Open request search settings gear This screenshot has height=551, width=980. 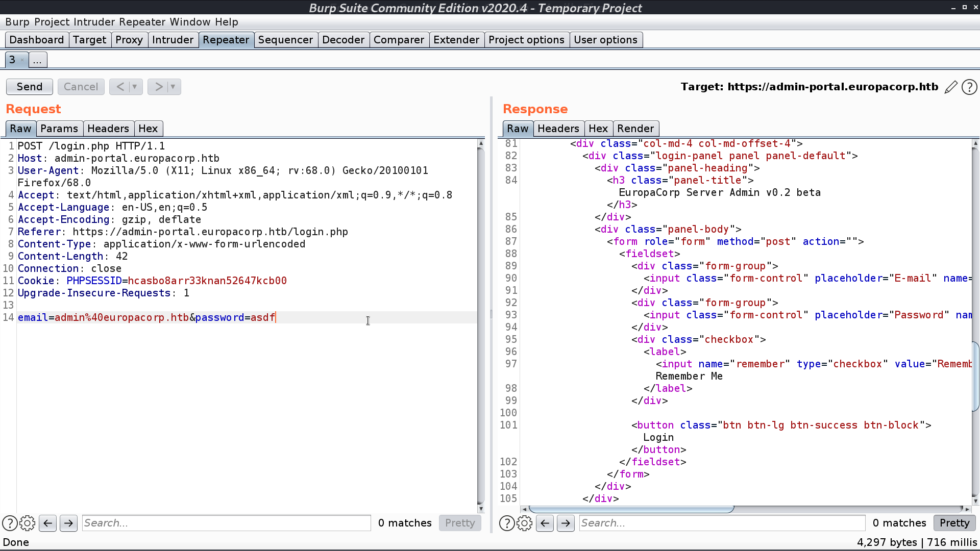tap(28, 523)
